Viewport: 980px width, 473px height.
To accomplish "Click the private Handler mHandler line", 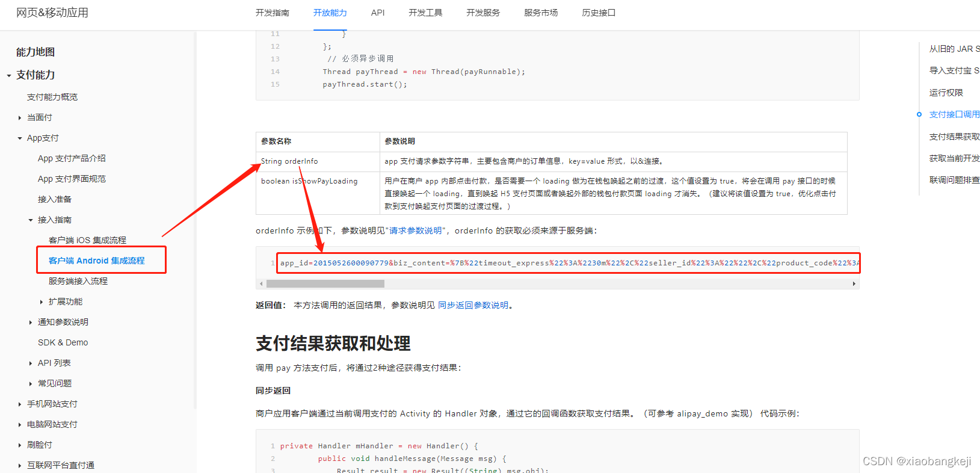I will (379, 446).
